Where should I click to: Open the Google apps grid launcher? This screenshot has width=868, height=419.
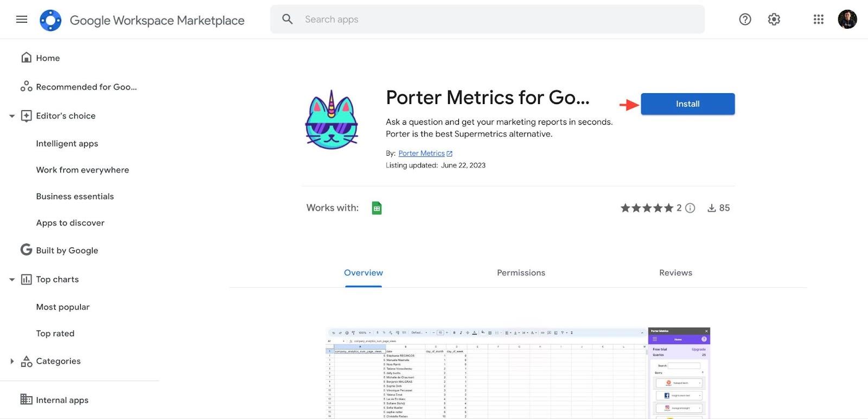pos(819,20)
